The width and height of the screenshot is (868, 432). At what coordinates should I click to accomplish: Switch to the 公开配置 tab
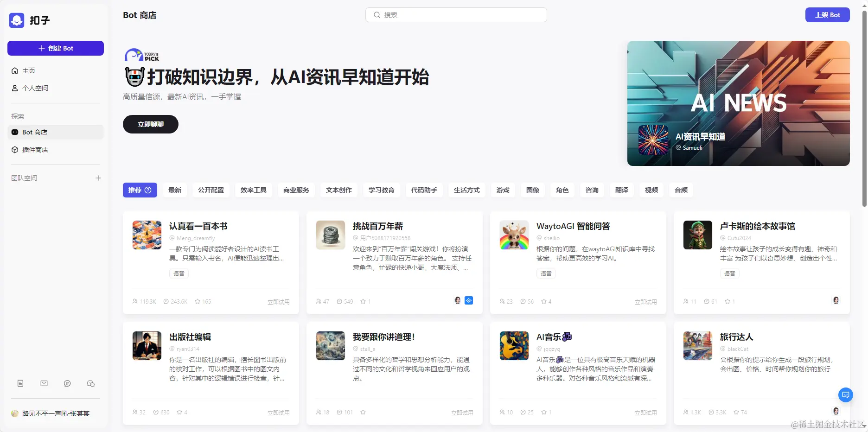pyautogui.click(x=211, y=190)
